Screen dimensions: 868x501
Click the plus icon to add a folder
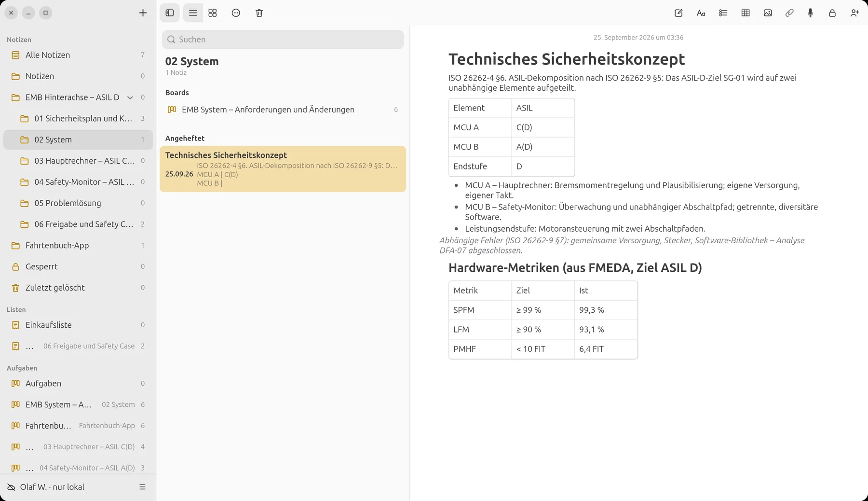[143, 13]
